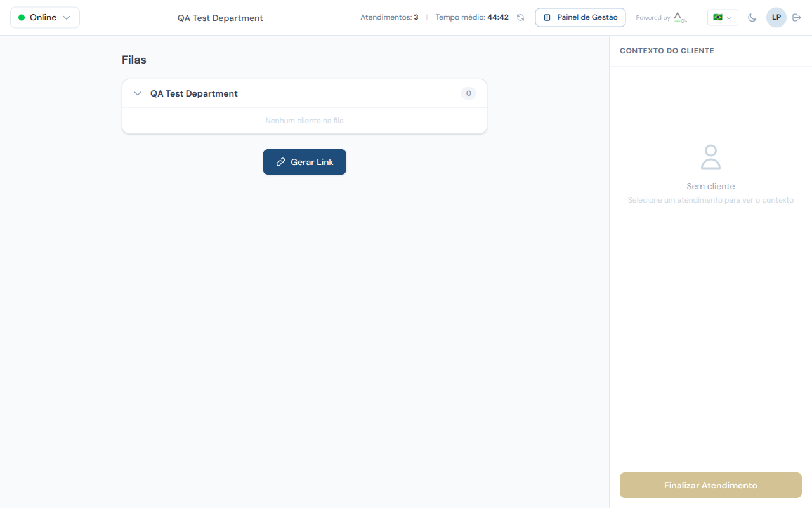Click the Powered by logo
812x508 pixels.
(679, 18)
